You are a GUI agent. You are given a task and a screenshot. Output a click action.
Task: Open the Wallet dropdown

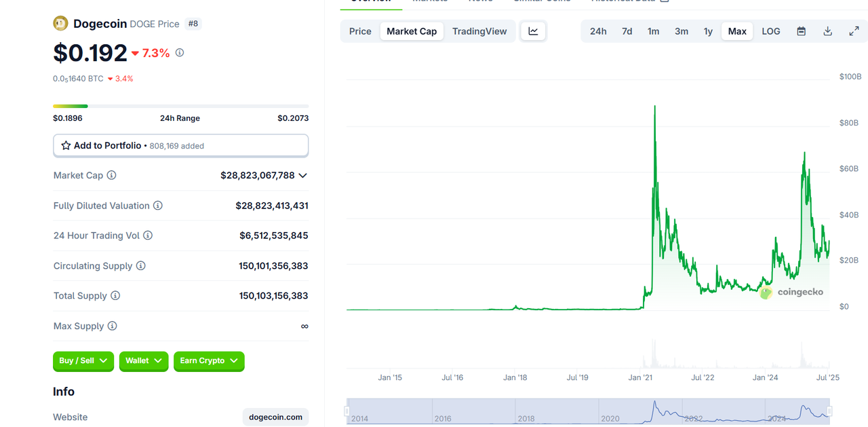(x=144, y=361)
